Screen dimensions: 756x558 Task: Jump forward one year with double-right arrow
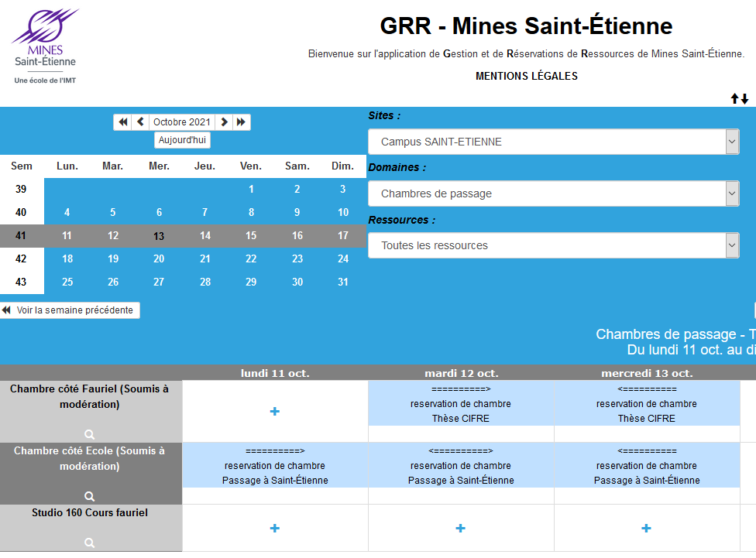[241, 122]
